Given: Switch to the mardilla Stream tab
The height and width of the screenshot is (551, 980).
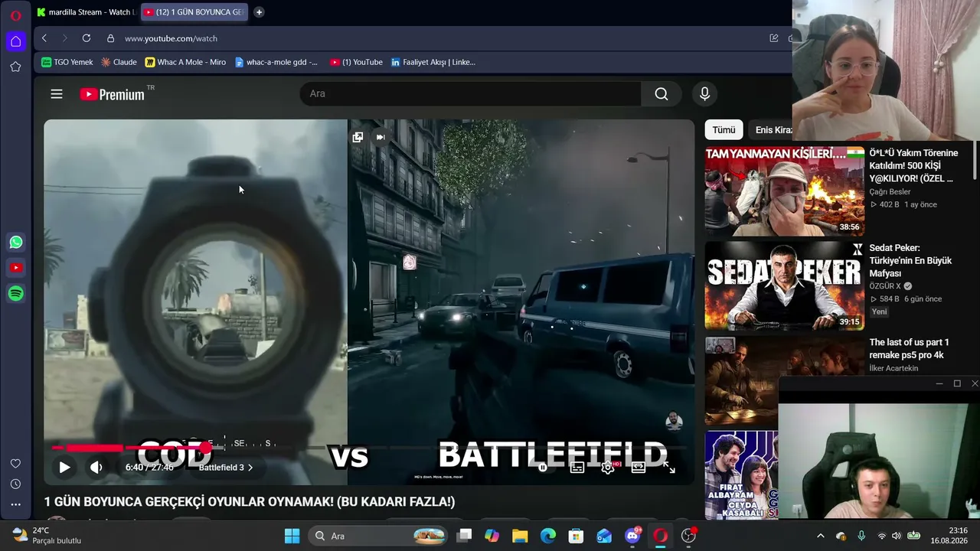Looking at the screenshot, I should tap(86, 12).
